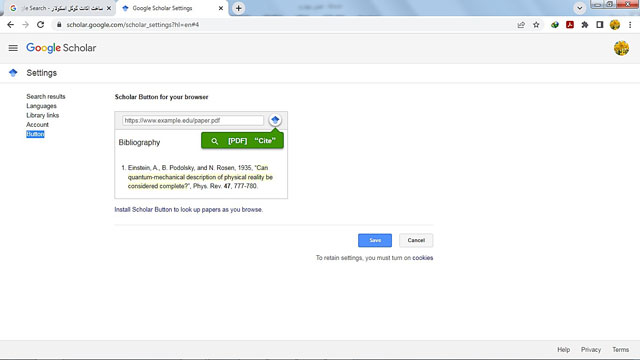Toggle the browser side panel icon
The width and height of the screenshot is (640, 360).
(600, 25)
